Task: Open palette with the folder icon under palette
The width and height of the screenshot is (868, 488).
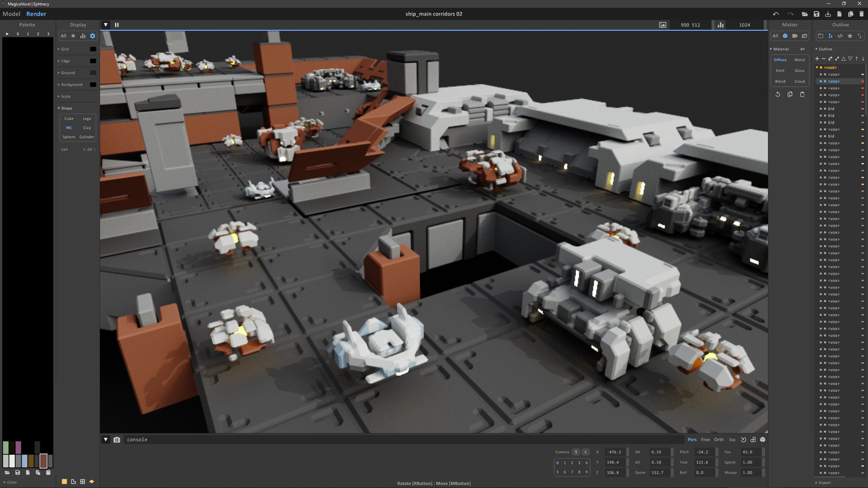Action: 7,472
